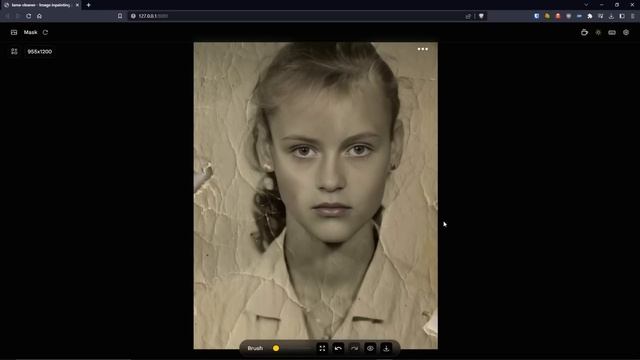Click the site info icon in the address bar
Viewport: 640px width, 360px height.
133,16
